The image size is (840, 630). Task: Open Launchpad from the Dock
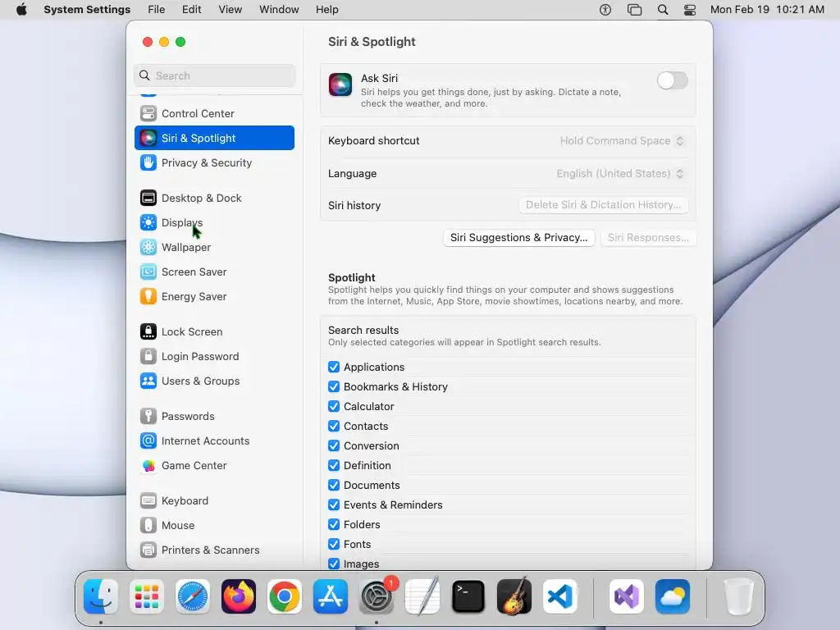click(147, 597)
